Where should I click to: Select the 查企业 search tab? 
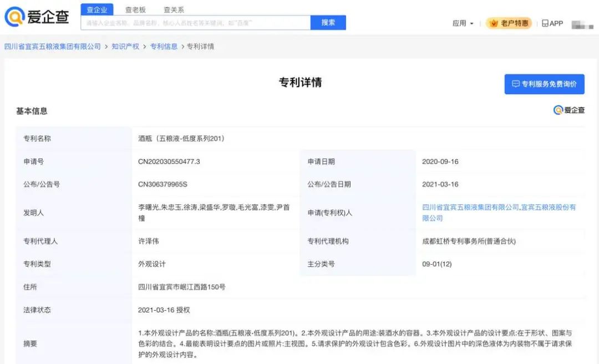click(97, 9)
